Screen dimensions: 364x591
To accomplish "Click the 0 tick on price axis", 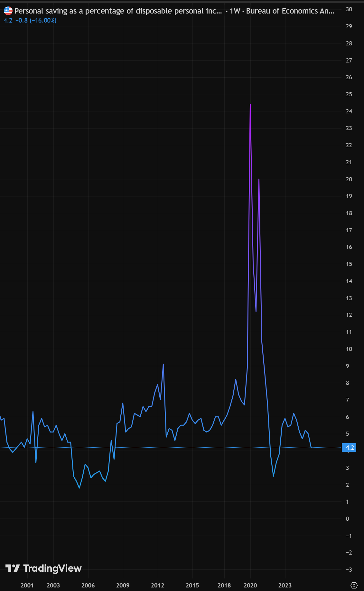I will coord(347,519).
